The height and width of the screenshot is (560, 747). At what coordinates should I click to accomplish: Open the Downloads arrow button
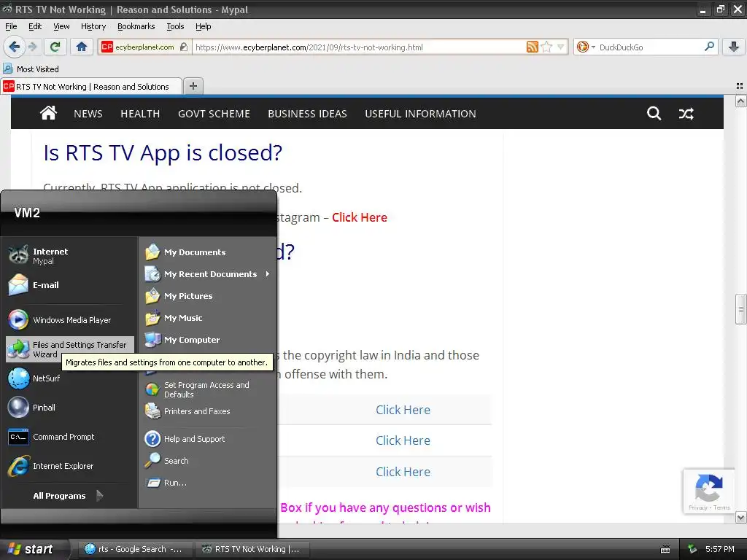click(x=734, y=47)
